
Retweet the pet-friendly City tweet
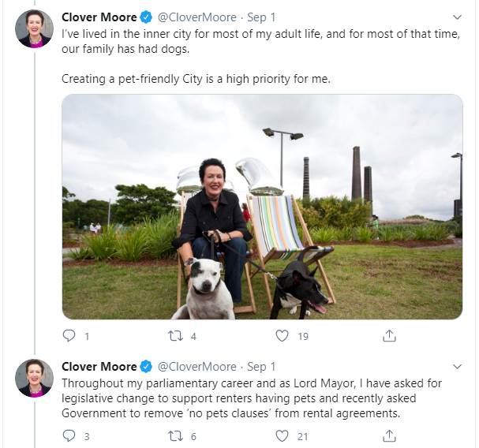click(x=176, y=336)
